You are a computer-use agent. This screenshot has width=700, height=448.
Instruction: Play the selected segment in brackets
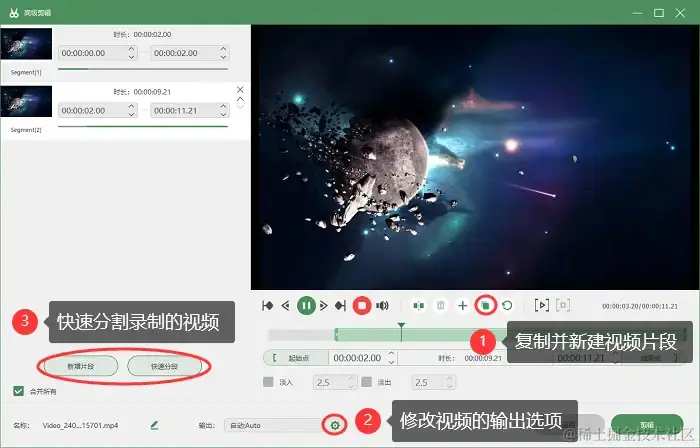(x=542, y=305)
